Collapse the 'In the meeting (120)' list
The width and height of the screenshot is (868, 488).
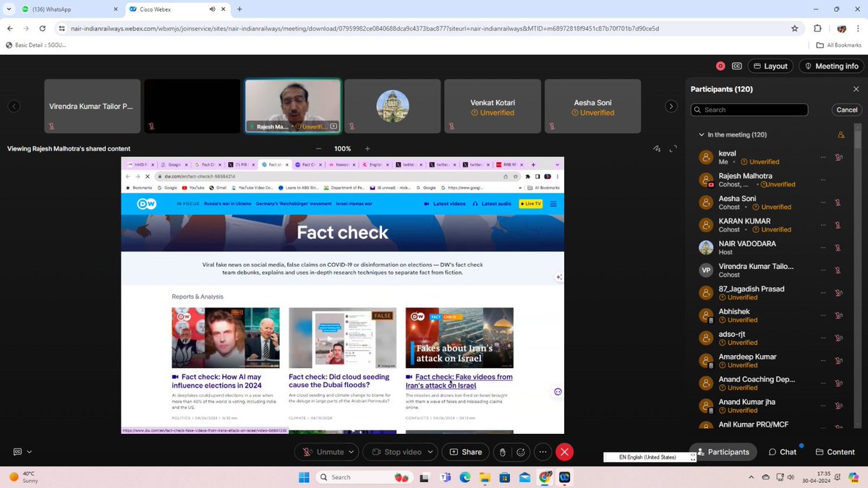(701, 134)
